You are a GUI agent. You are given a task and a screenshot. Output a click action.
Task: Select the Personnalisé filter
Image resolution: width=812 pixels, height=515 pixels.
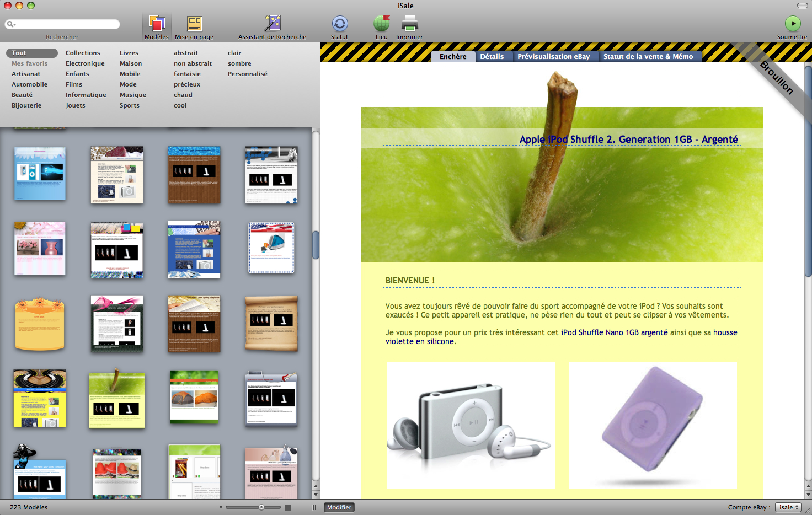pos(248,74)
